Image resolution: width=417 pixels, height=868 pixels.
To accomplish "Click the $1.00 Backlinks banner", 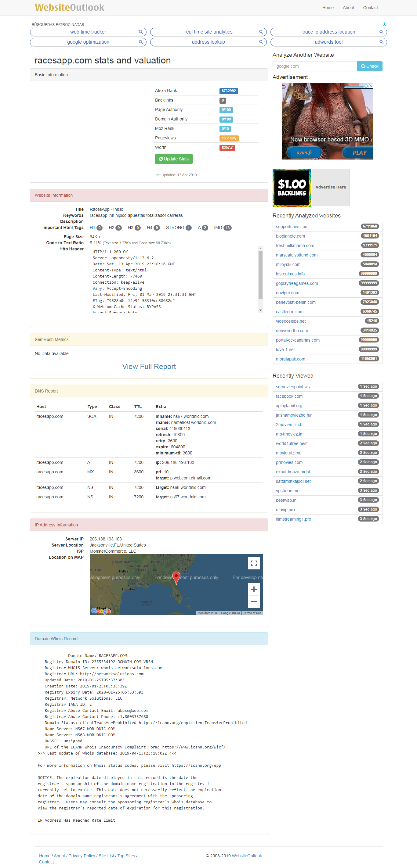I will tap(292, 187).
